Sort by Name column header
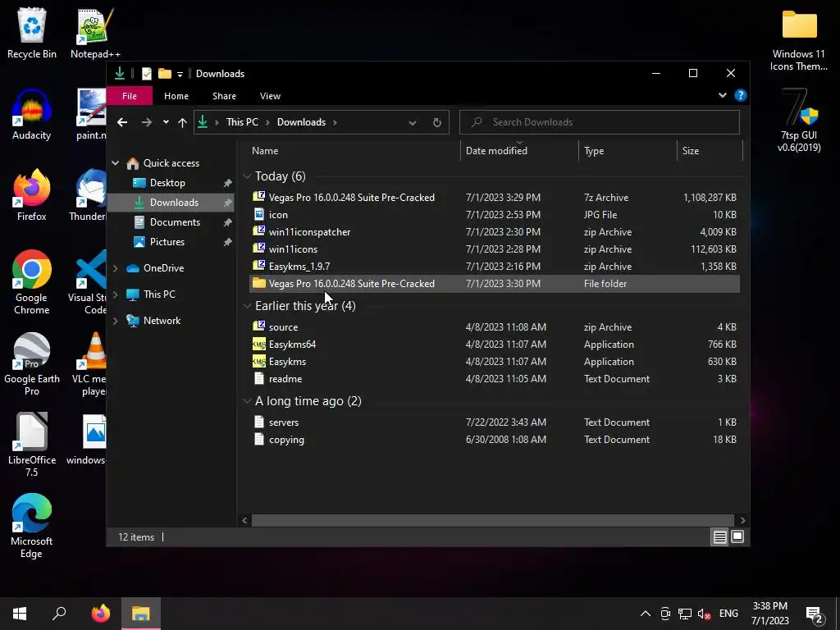Viewport: 840px width, 630px height. [353, 151]
